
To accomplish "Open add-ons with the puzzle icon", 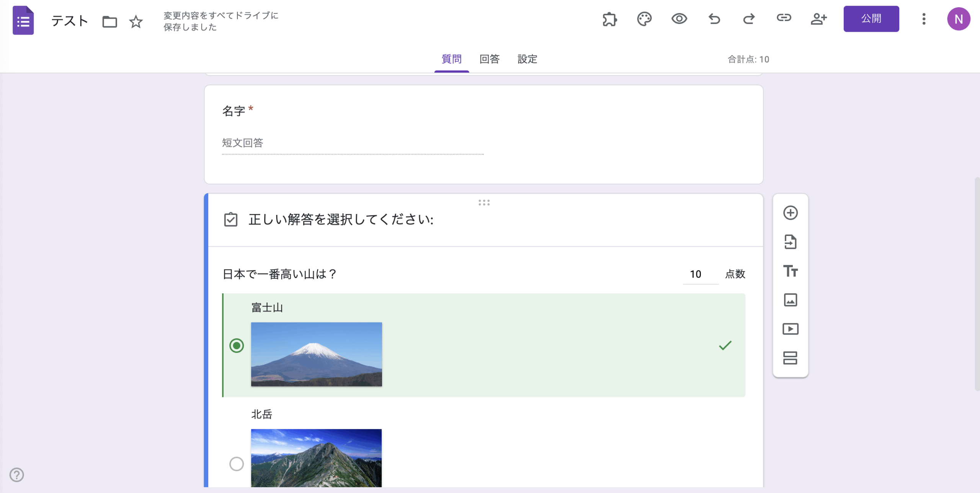I will pyautogui.click(x=609, y=19).
